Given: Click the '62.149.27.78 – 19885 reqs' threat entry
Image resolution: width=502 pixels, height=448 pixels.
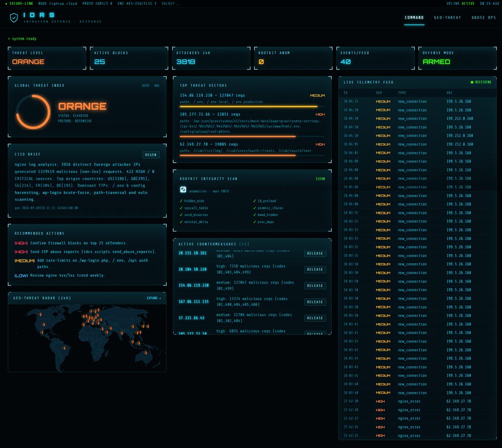Looking at the screenshot, I should point(208,145).
